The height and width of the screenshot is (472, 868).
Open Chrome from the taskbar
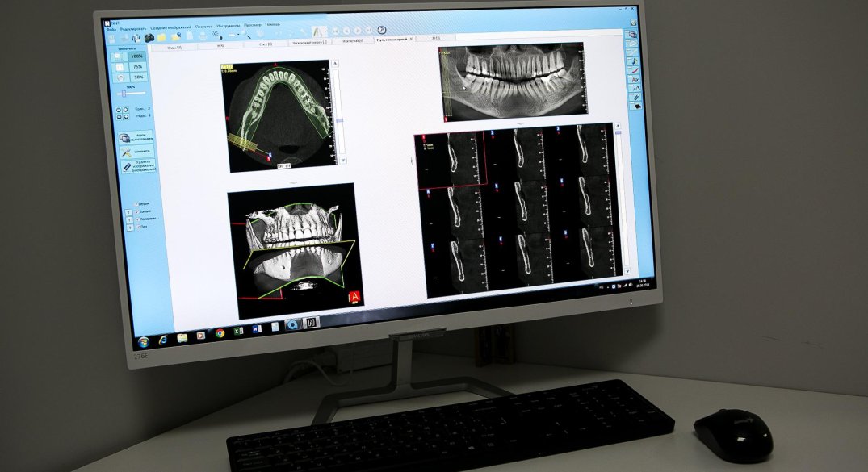tap(220, 333)
